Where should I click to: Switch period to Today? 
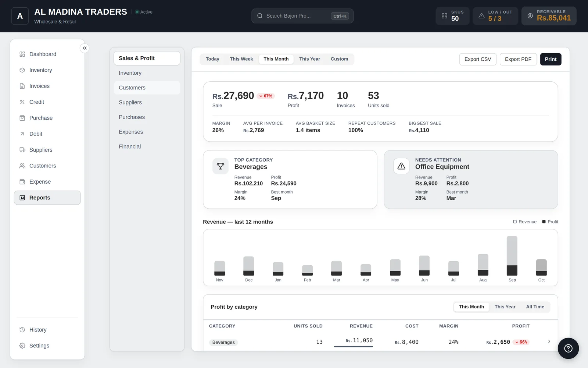(212, 59)
